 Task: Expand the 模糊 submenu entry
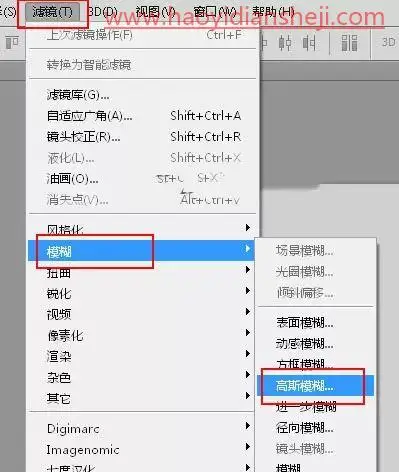(x=141, y=250)
